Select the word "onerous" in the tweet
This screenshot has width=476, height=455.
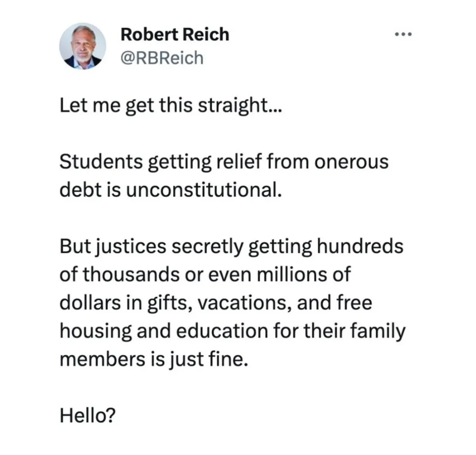point(351,162)
